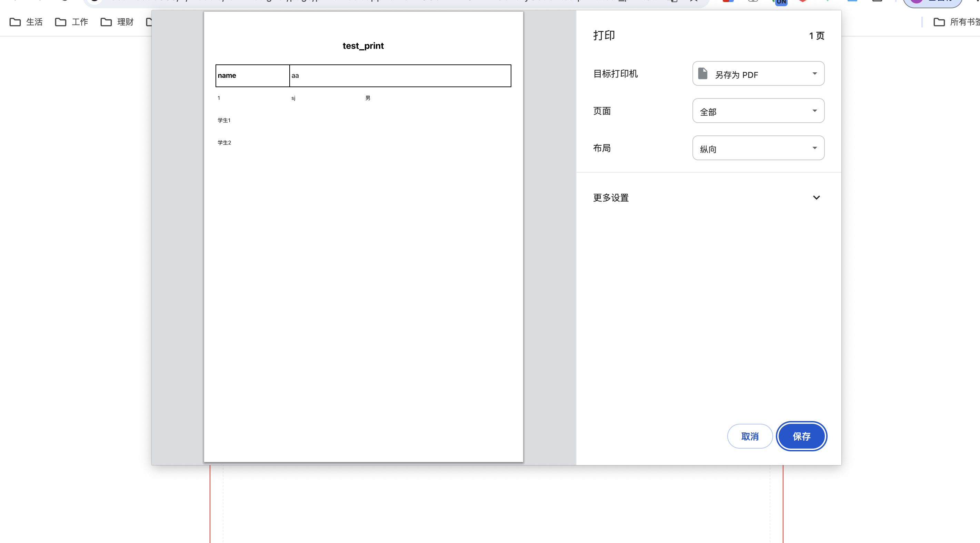
Task: Click the "1 页" page count label
Action: click(x=817, y=36)
